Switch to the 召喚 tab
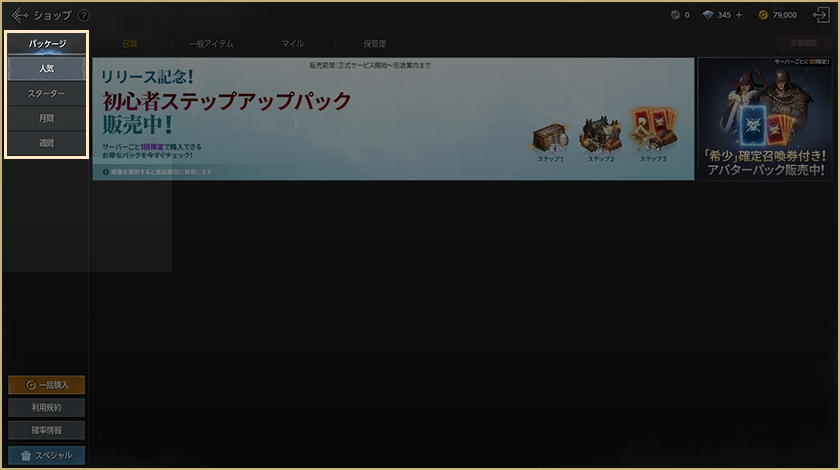The height and width of the screenshot is (470, 840). pos(130,44)
